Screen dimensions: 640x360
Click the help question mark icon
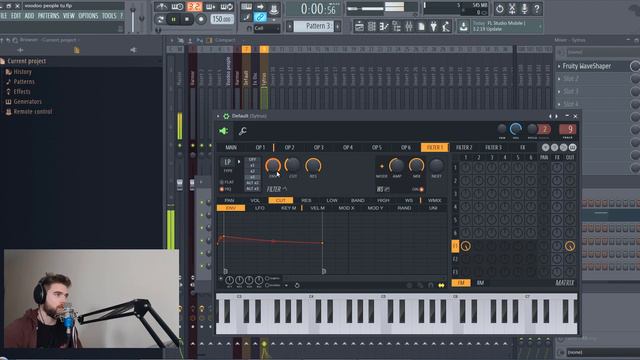tap(537, 8)
